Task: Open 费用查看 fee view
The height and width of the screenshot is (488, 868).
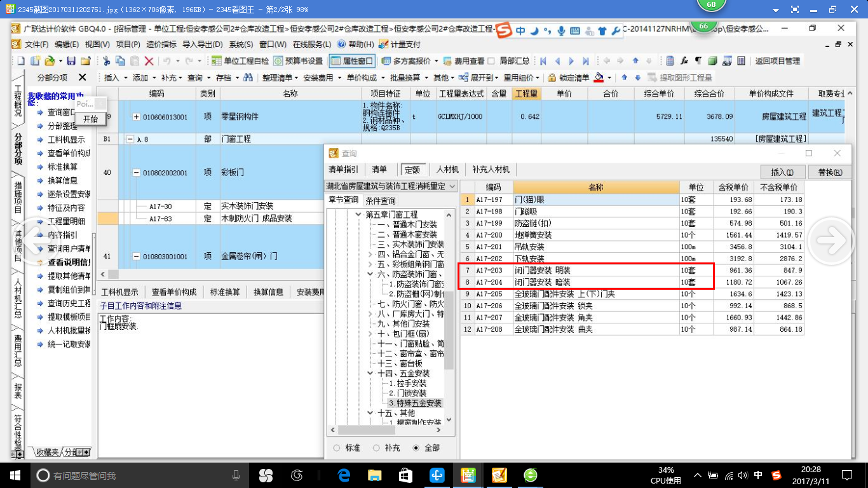Action: 463,61
